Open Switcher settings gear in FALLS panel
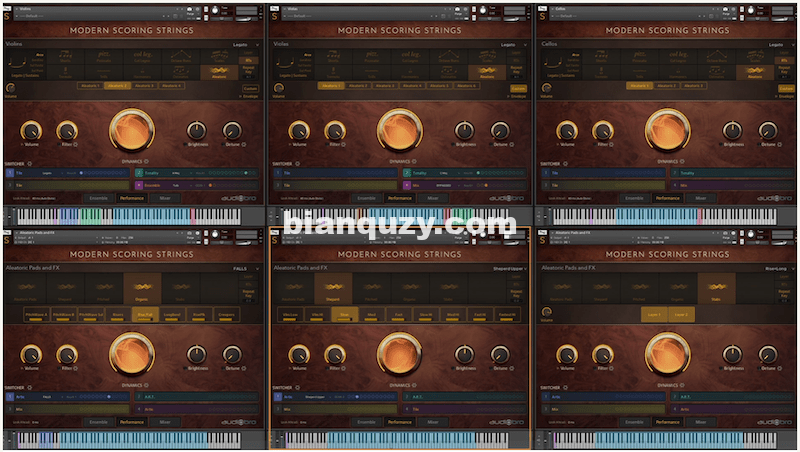800x452 pixels. pos(30,388)
